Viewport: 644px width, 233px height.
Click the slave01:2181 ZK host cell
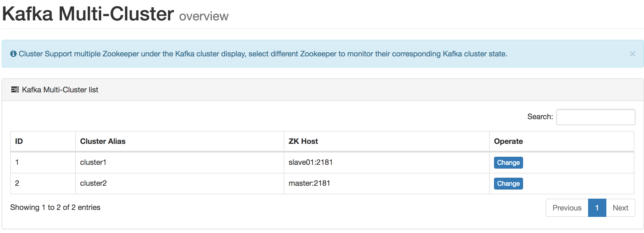tap(387, 162)
